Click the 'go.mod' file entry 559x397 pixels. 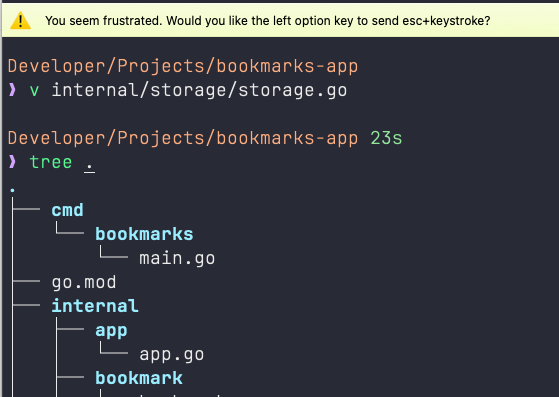coord(84,283)
